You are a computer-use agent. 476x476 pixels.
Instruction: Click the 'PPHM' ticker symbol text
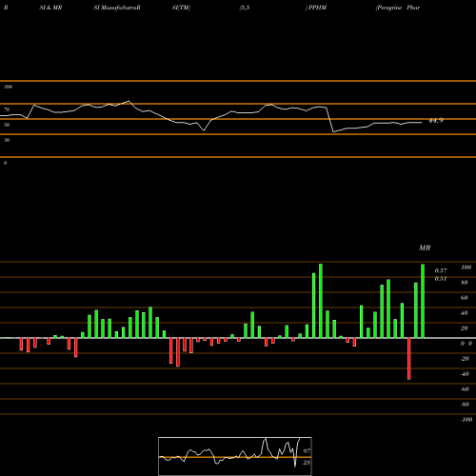(317, 8)
